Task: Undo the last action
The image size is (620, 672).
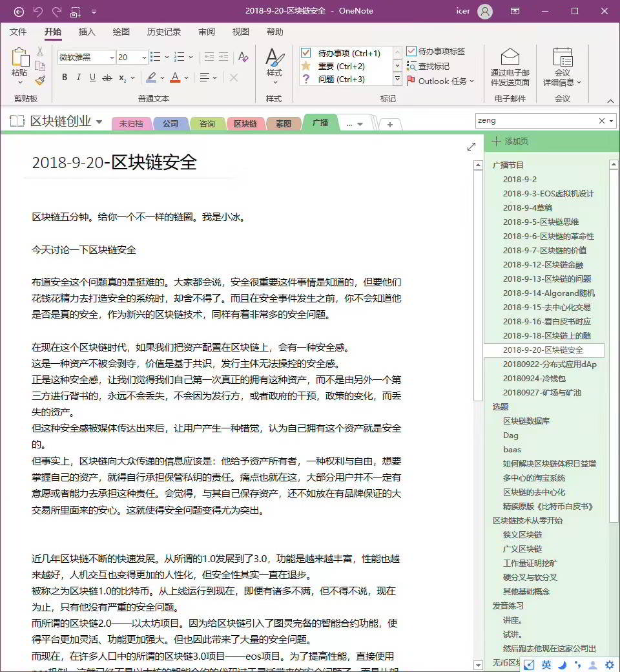Action: pyautogui.click(x=38, y=12)
